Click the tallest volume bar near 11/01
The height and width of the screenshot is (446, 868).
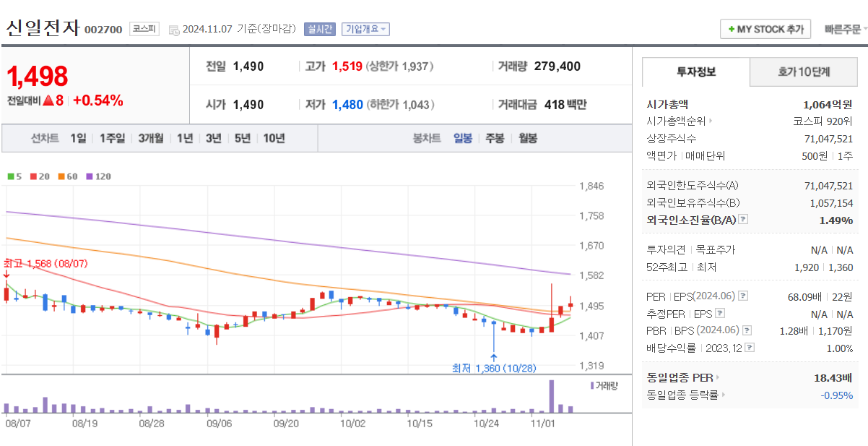(x=552, y=396)
